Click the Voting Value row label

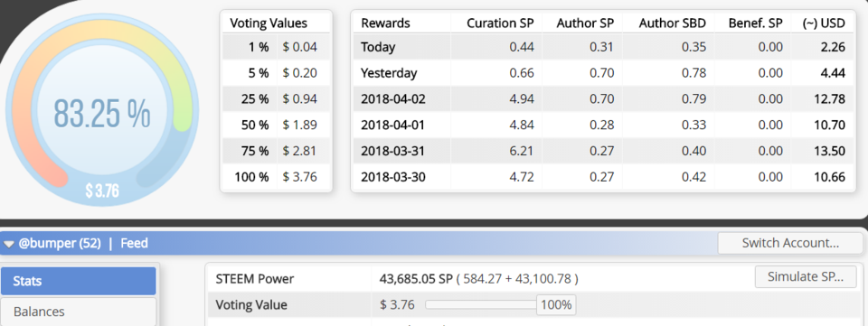[251, 305]
